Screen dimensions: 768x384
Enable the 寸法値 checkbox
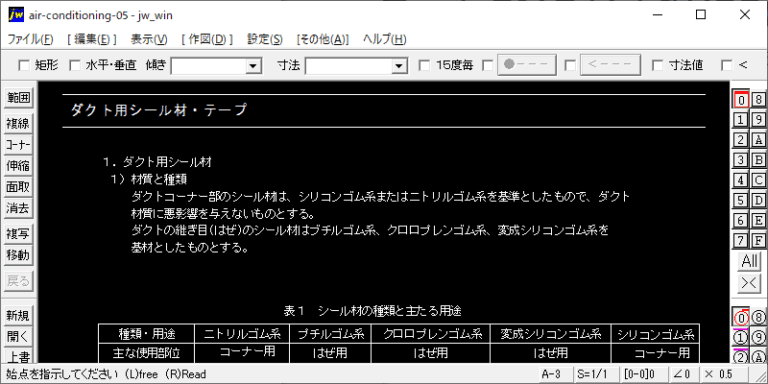(657, 65)
